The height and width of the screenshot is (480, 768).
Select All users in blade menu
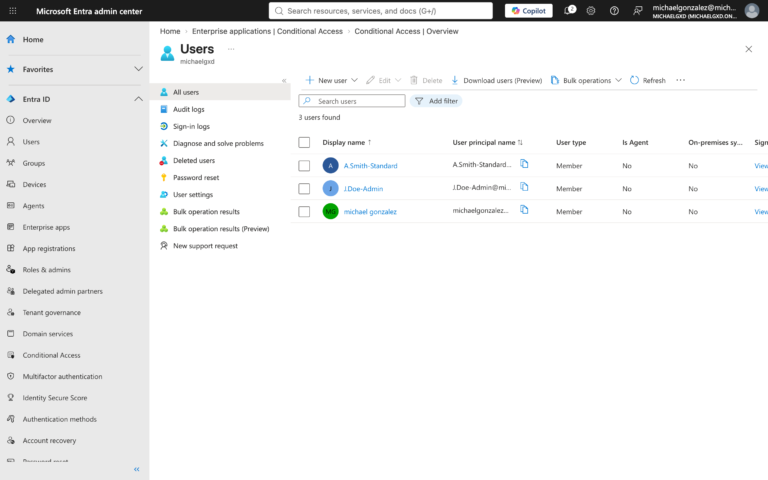pos(220,92)
